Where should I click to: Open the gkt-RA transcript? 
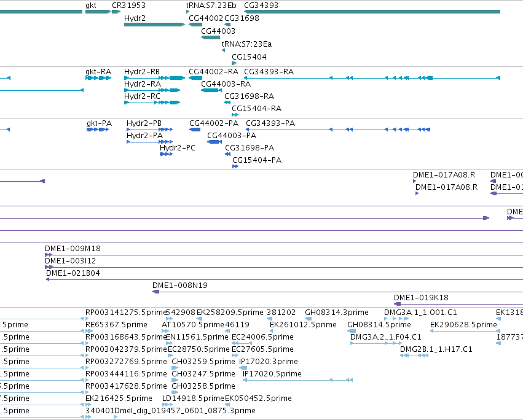pos(98,78)
